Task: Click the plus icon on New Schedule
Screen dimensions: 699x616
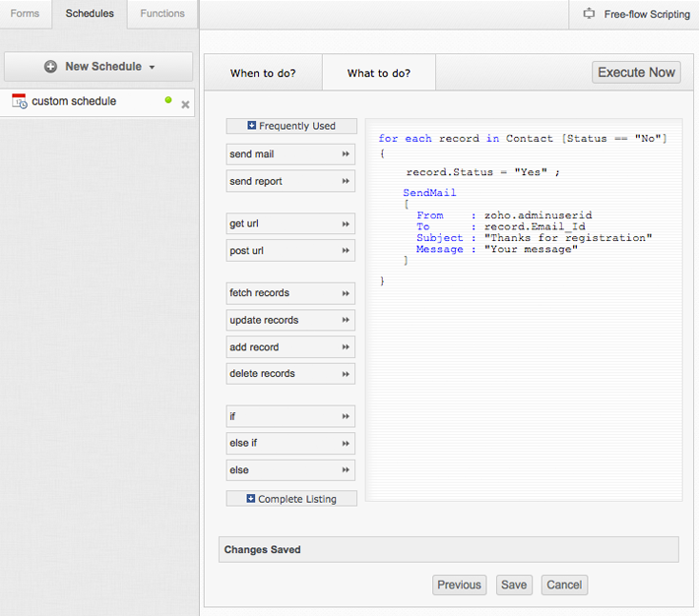Action: coord(50,67)
